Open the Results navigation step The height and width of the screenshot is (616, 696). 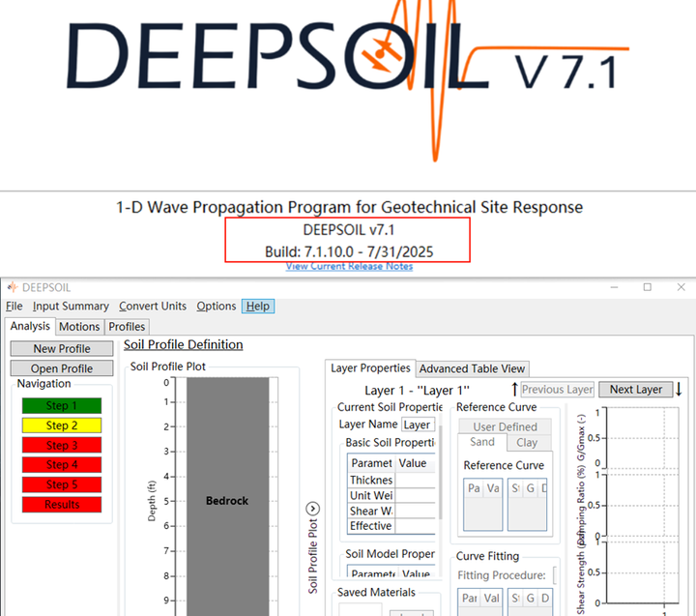click(x=62, y=505)
